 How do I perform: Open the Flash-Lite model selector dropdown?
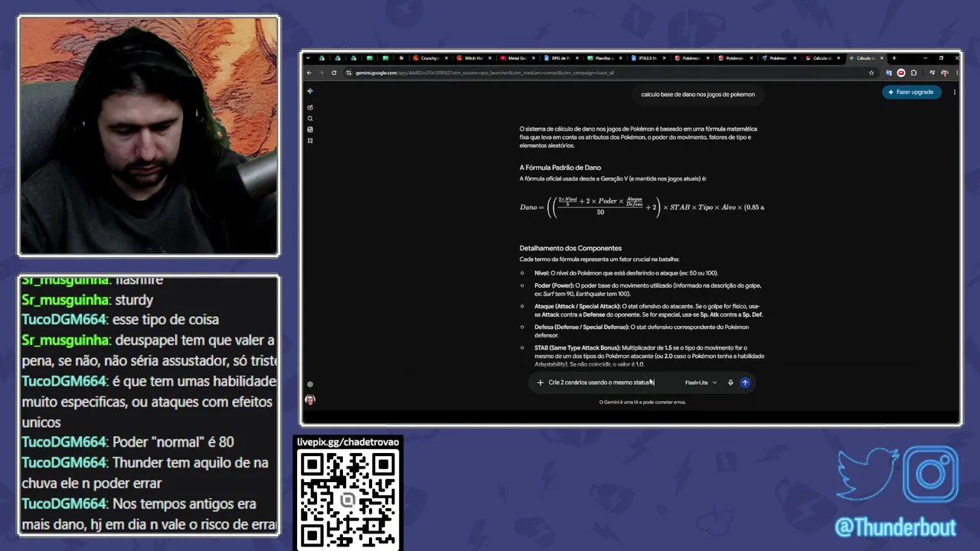[701, 383]
